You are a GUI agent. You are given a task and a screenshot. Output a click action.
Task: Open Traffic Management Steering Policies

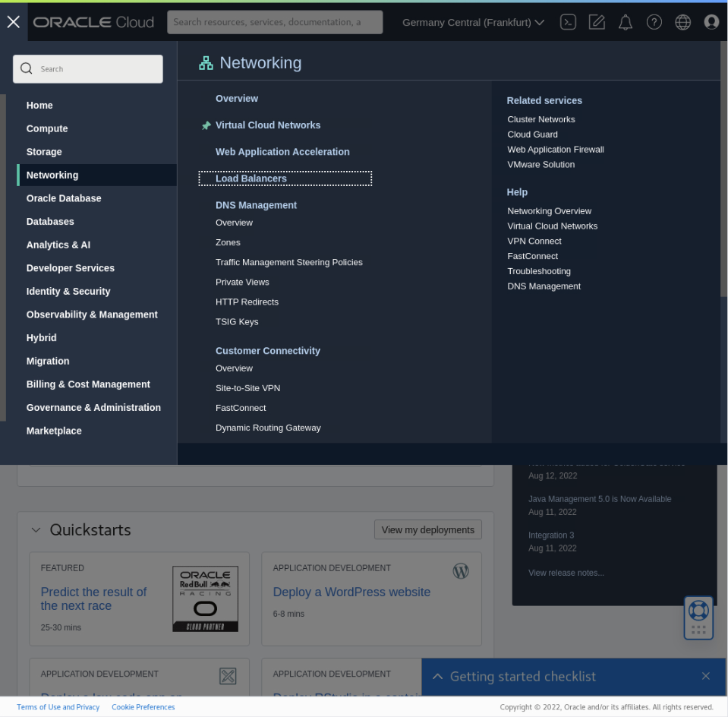(x=288, y=263)
